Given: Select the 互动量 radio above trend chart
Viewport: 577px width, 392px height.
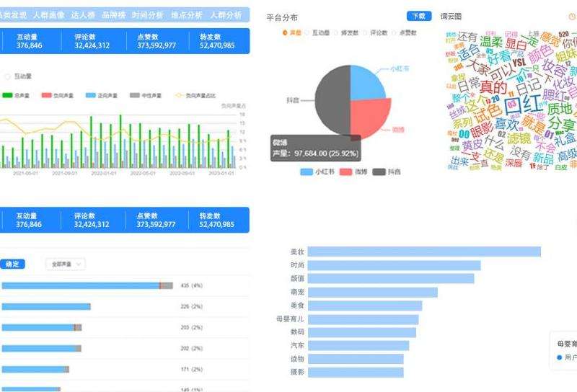Looking at the screenshot, I should [x=8, y=76].
